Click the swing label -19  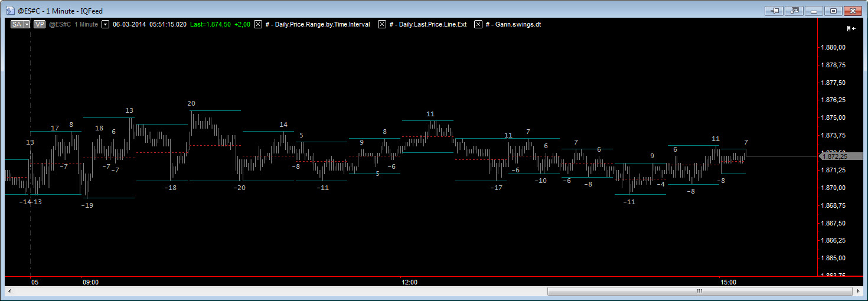coord(87,205)
